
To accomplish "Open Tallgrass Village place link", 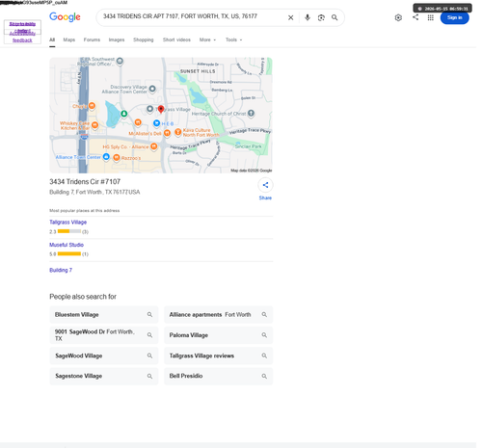I will (67, 222).
